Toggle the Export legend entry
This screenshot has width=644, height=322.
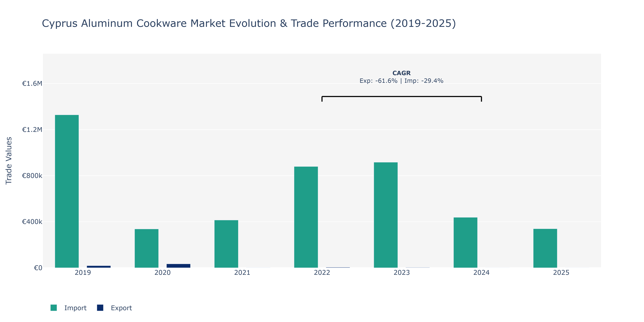[x=114, y=308]
